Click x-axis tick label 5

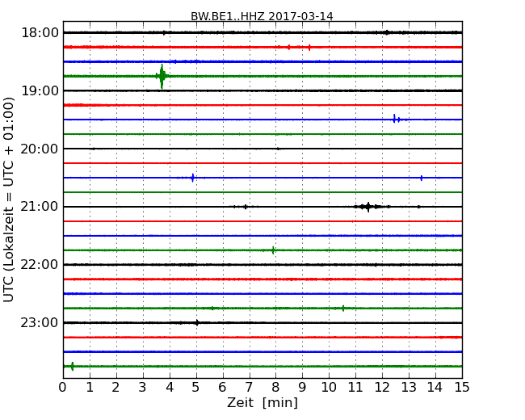196,388
